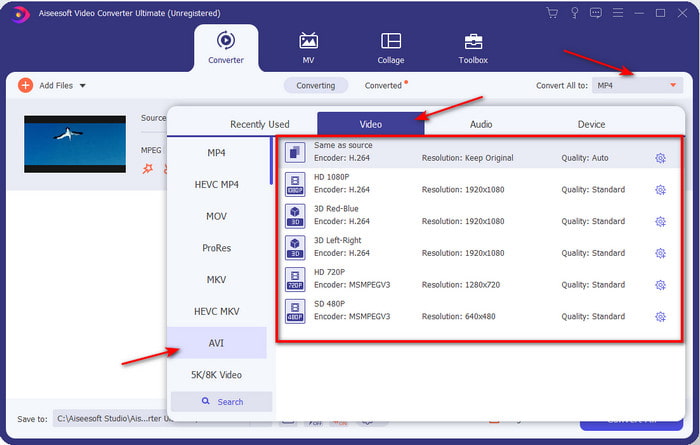Open the Converting tab

click(x=316, y=85)
